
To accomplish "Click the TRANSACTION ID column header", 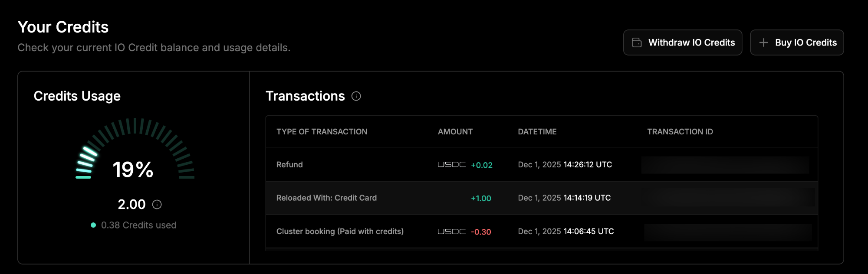I will click(680, 131).
